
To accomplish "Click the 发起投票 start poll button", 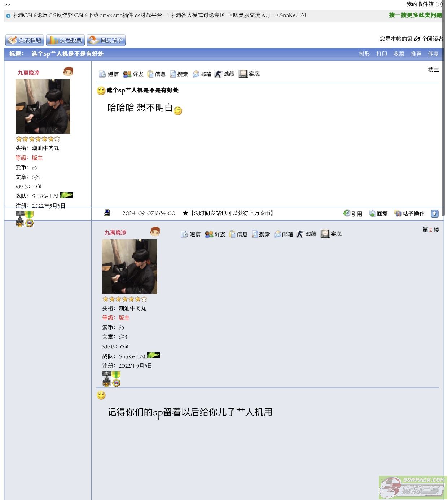I will [65, 40].
